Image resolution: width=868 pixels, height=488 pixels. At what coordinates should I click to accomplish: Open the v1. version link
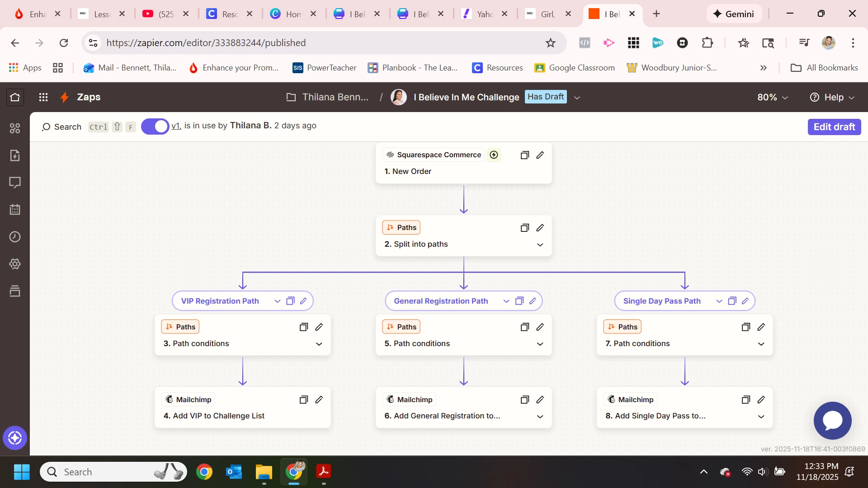tap(176, 126)
